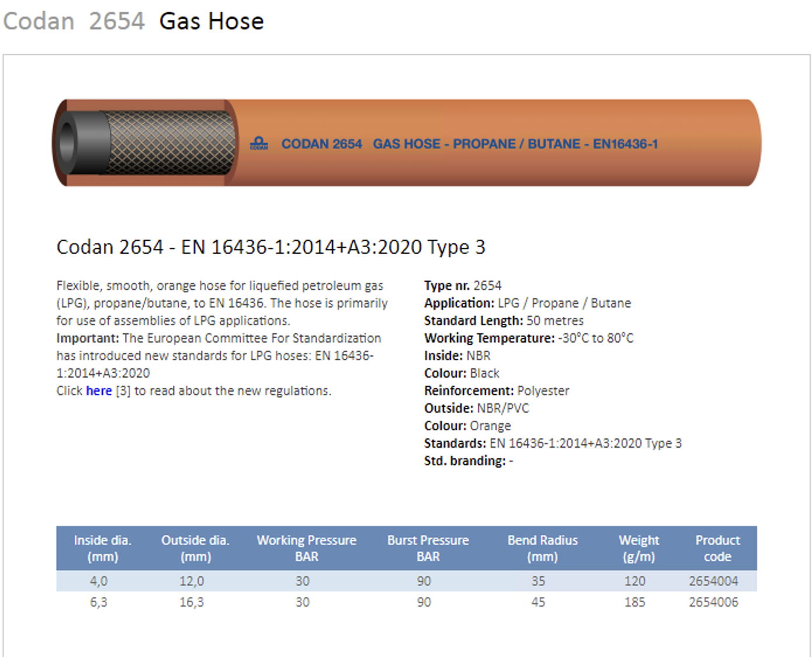Viewport: 812px width, 657px height.
Task: Click the 'Working Pressure BAR' column header
Action: coord(307,548)
